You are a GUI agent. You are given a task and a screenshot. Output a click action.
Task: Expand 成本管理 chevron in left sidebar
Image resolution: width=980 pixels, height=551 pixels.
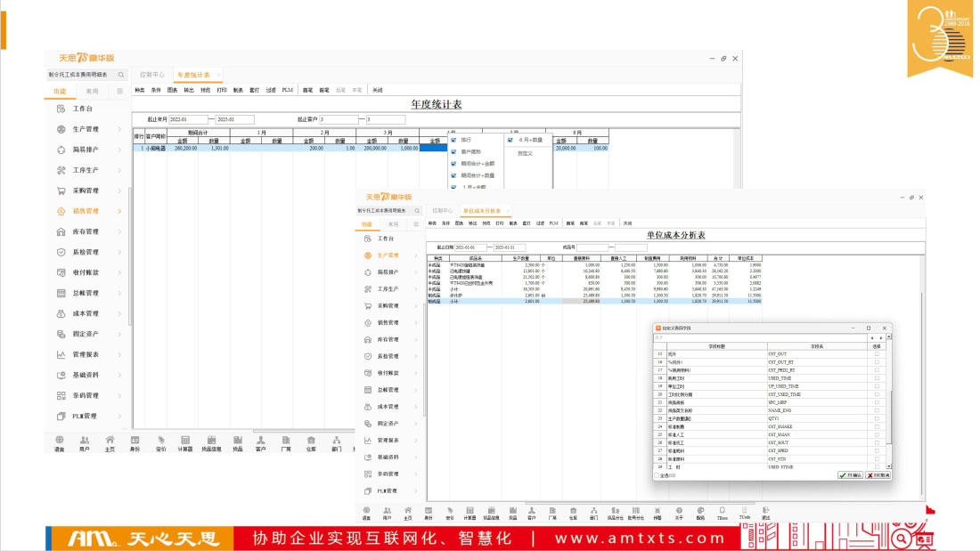click(x=120, y=313)
